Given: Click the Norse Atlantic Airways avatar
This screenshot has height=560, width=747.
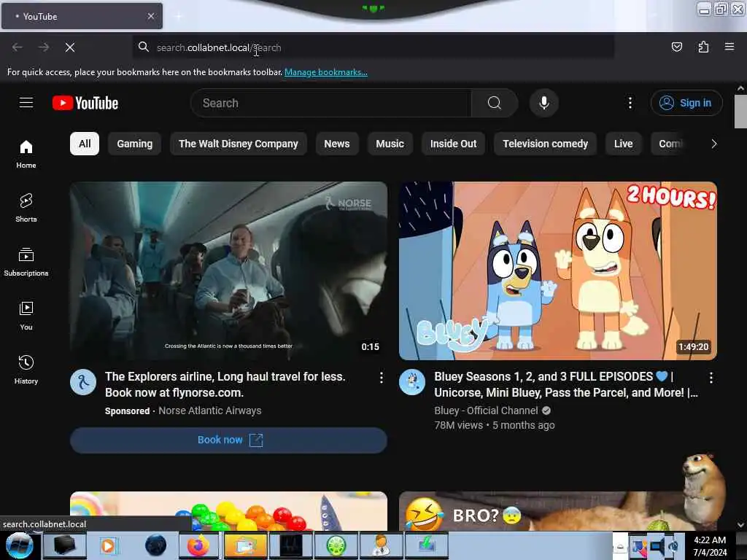Looking at the screenshot, I should 83,382.
